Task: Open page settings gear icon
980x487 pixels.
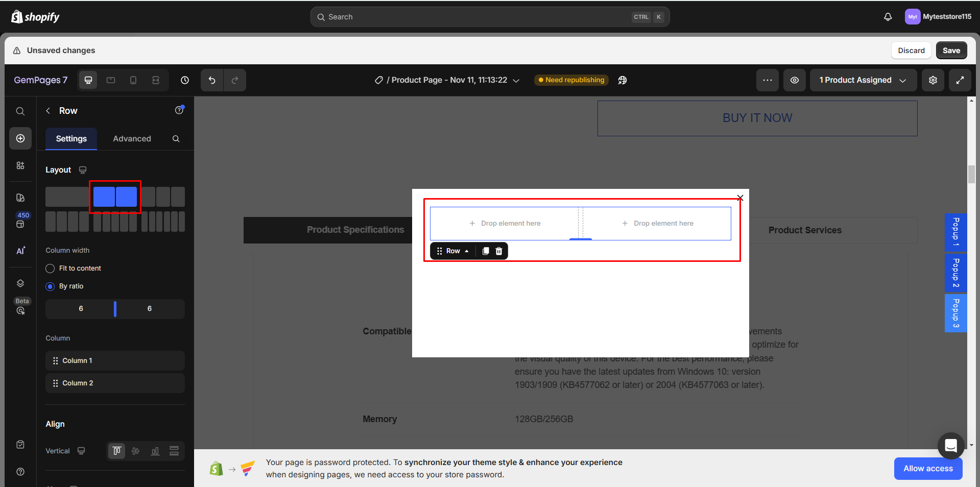Action: 933,80
